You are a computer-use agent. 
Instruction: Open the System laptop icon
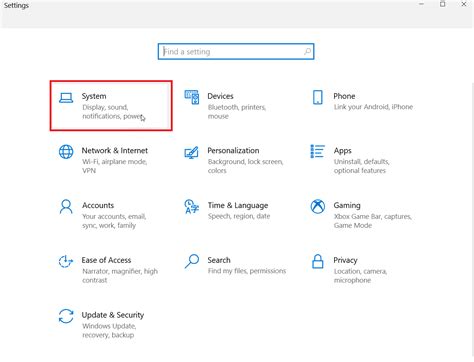coord(66,98)
